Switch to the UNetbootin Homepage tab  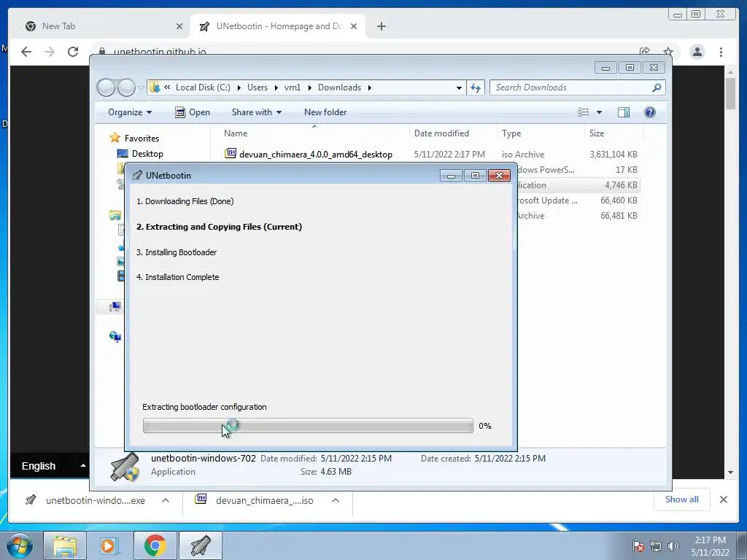279,26
